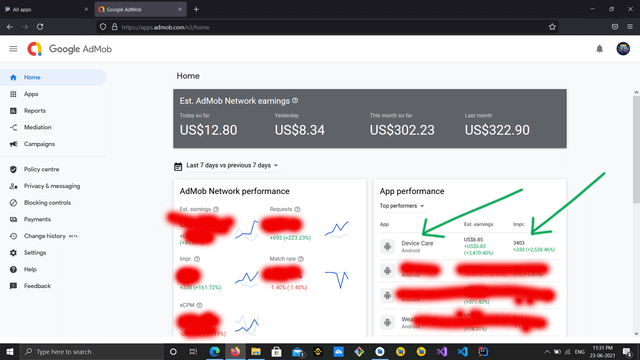Image resolution: width=640 pixels, height=360 pixels.
Task: Click the browser back arrow
Action: pyautogui.click(x=10, y=27)
